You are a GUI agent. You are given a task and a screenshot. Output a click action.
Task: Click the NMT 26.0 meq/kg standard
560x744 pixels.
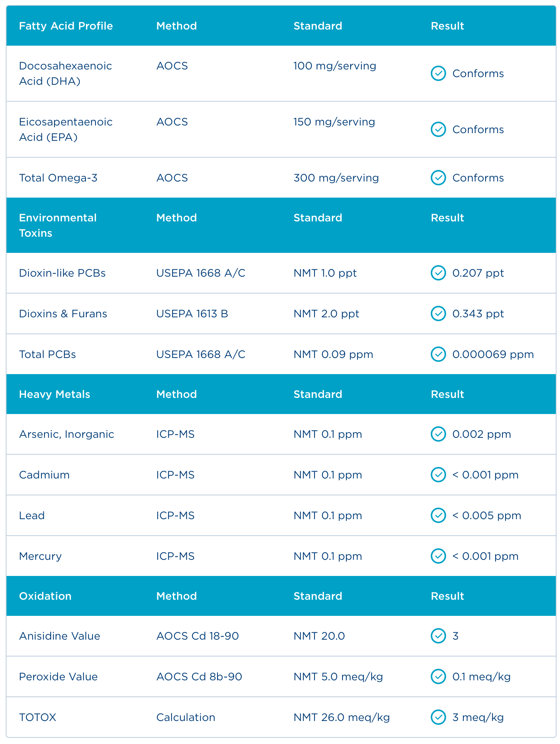click(341, 717)
